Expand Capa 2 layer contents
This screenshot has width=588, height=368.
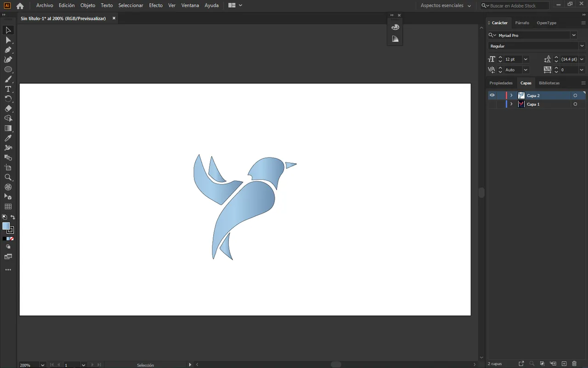point(511,96)
